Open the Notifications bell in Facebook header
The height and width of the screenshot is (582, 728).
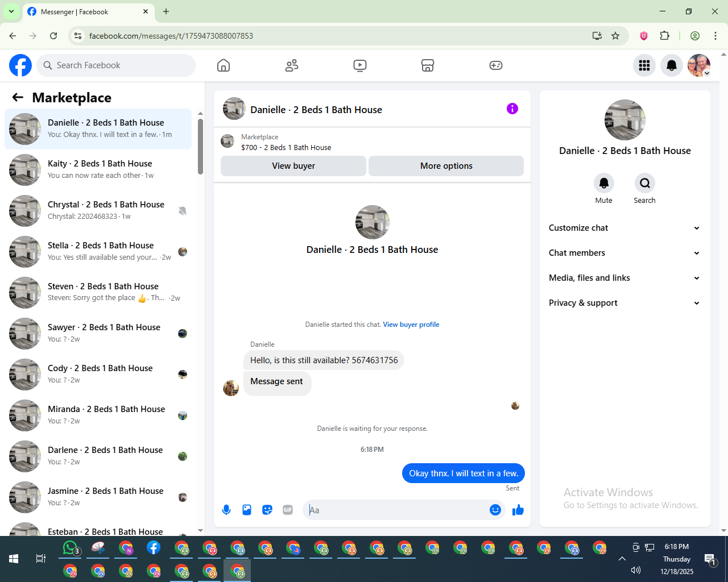pyautogui.click(x=672, y=65)
